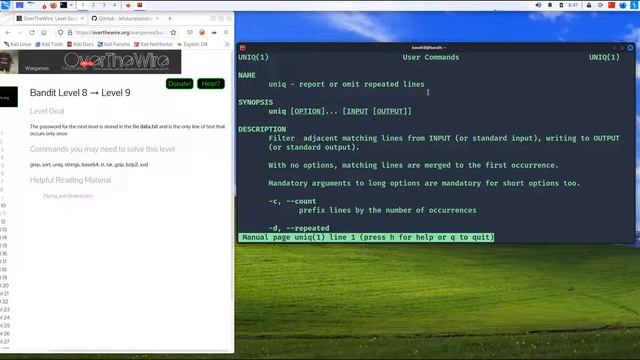Open the Exploit-DB bookmark
The image size is (640, 360).
[x=192, y=44]
